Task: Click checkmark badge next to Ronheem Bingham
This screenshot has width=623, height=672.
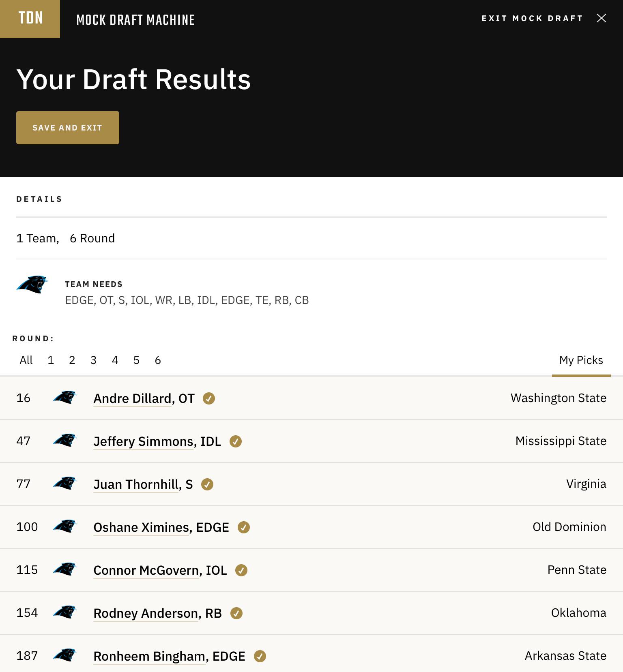Action: click(260, 656)
